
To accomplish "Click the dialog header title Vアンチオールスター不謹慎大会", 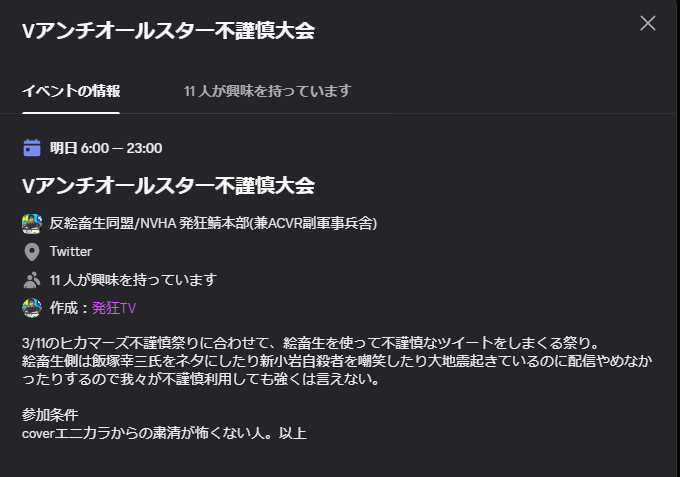I will [168, 31].
